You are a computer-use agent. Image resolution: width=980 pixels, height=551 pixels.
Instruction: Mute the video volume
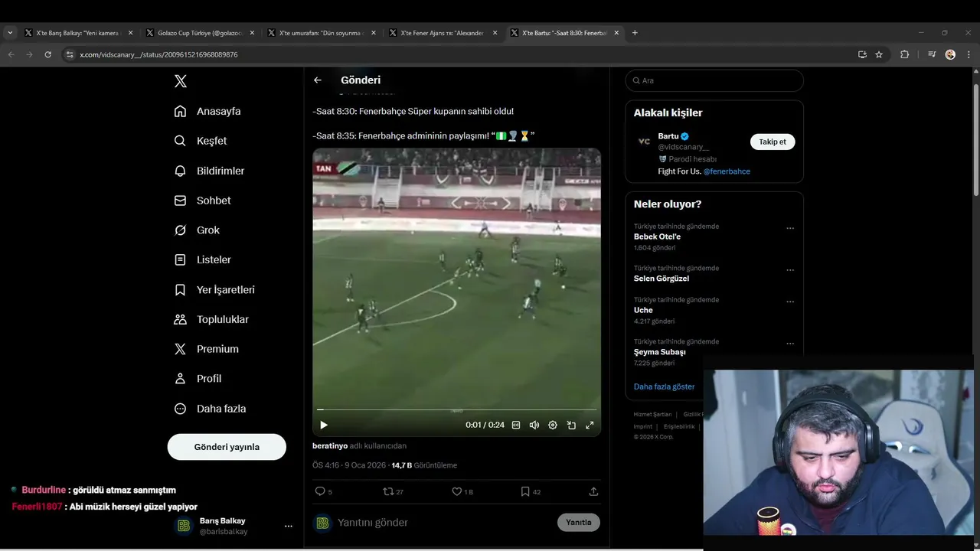click(x=534, y=425)
